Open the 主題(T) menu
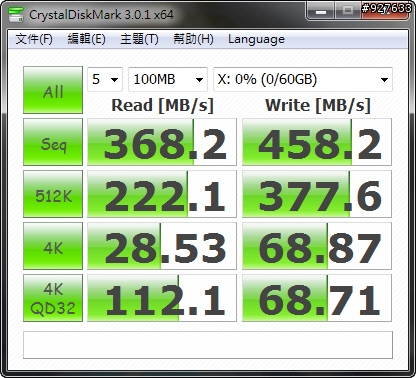This screenshot has height=378, width=416. [x=139, y=39]
